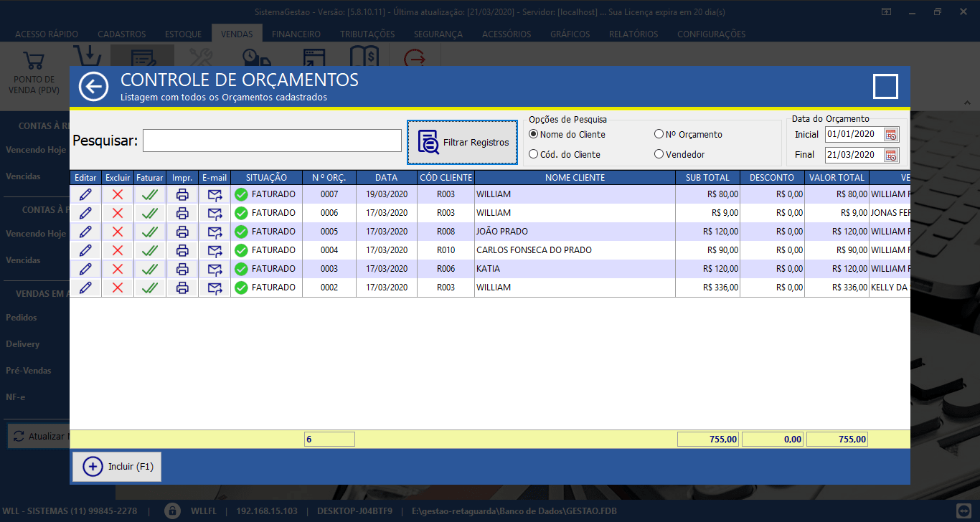Open Delivery in the left sidebar
The image size is (980, 522).
point(22,343)
